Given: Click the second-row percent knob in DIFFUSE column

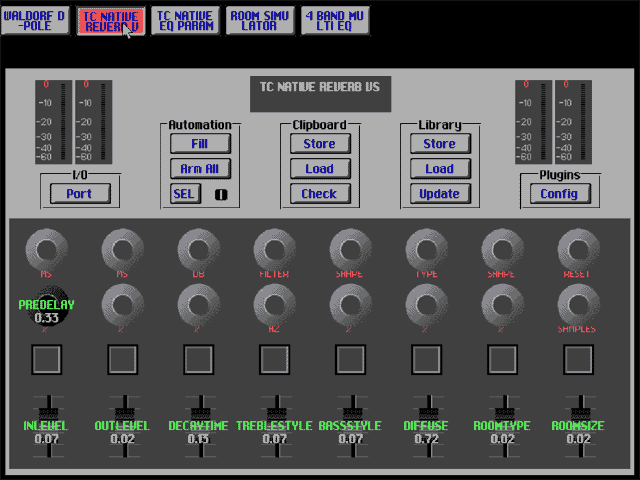Looking at the screenshot, I should 426,305.
